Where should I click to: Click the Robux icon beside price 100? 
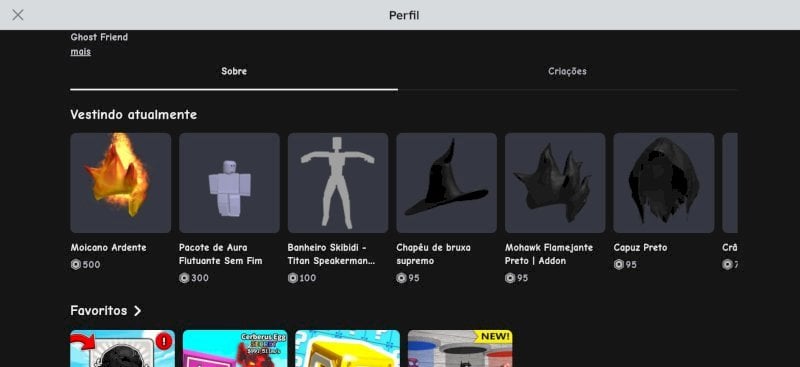click(x=293, y=278)
